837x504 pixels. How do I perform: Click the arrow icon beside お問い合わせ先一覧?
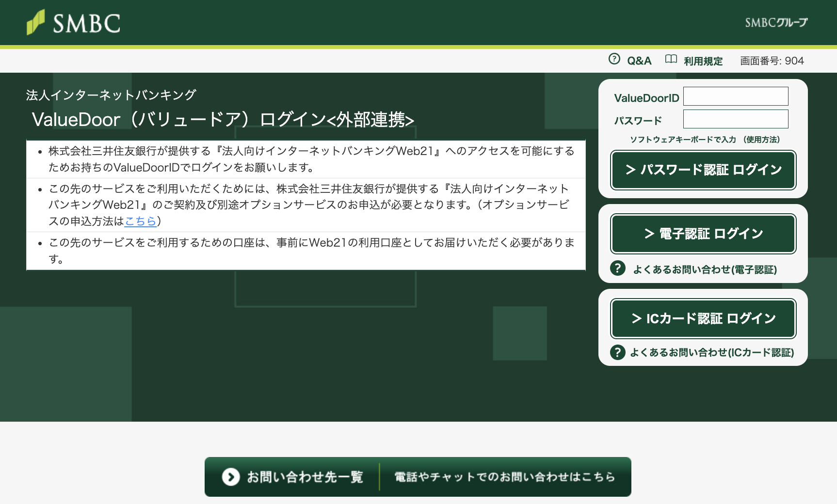[231, 477]
